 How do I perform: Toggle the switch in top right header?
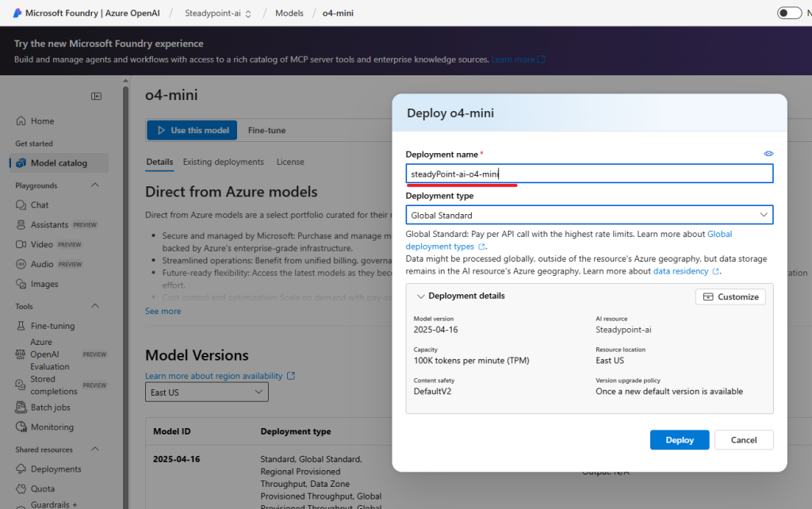click(789, 13)
